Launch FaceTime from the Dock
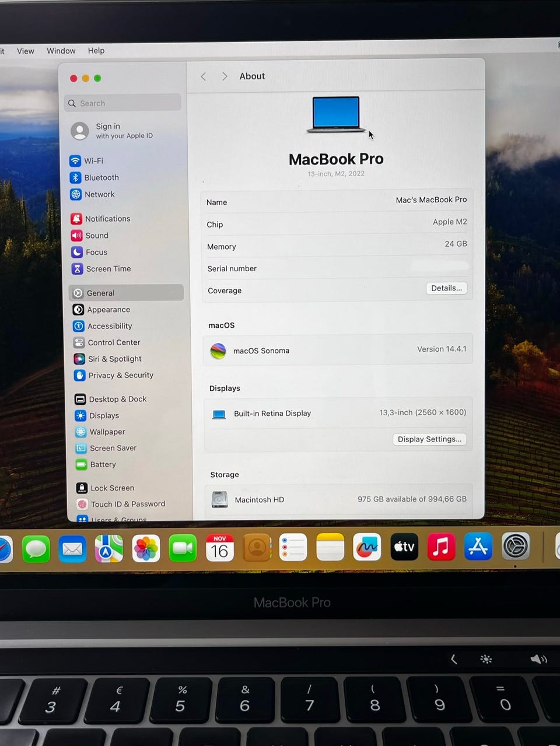The height and width of the screenshot is (746, 560). click(183, 548)
